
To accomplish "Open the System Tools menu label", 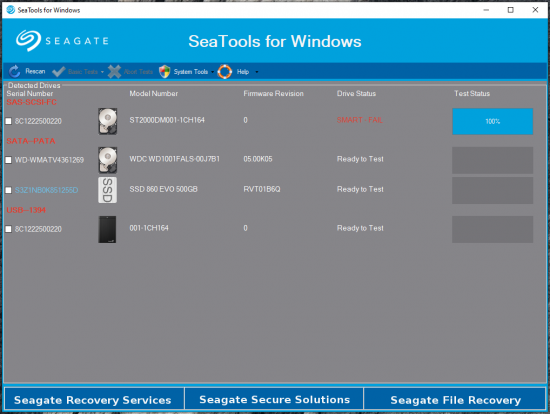I will [191, 72].
